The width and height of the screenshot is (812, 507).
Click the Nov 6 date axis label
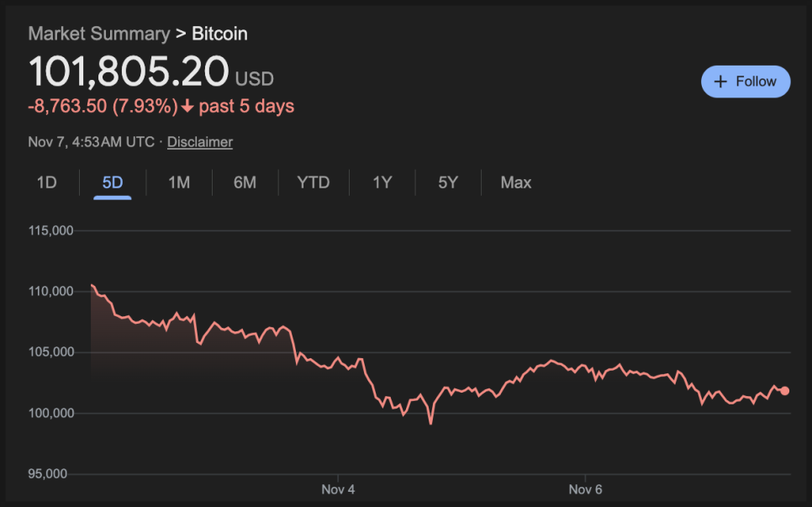(x=585, y=489)
